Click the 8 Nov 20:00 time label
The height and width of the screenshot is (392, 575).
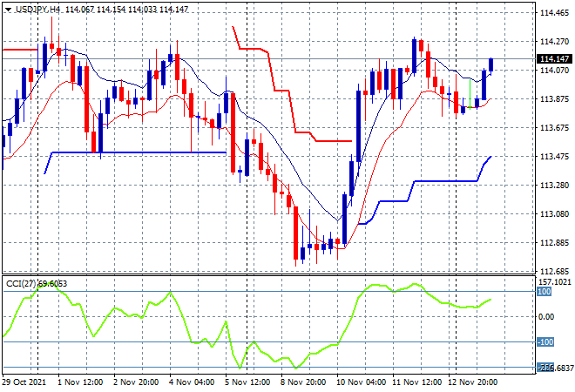click(x=303, y=382)
